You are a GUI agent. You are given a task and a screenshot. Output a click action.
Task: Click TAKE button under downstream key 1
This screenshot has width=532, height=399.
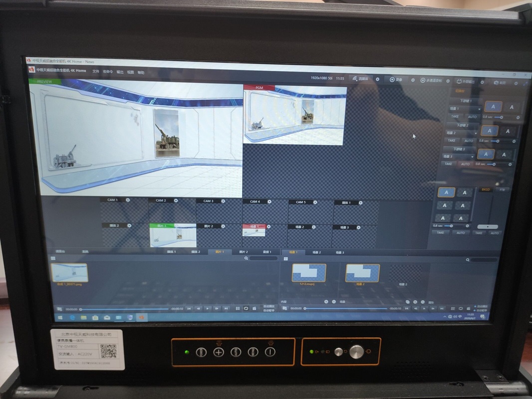click(x=455, y=117)
